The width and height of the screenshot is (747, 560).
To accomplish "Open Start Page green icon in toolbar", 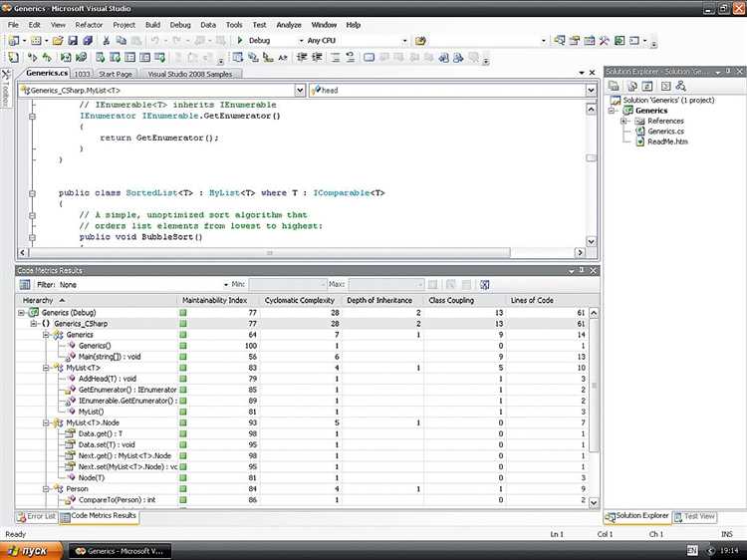I will tap(620, 41).
